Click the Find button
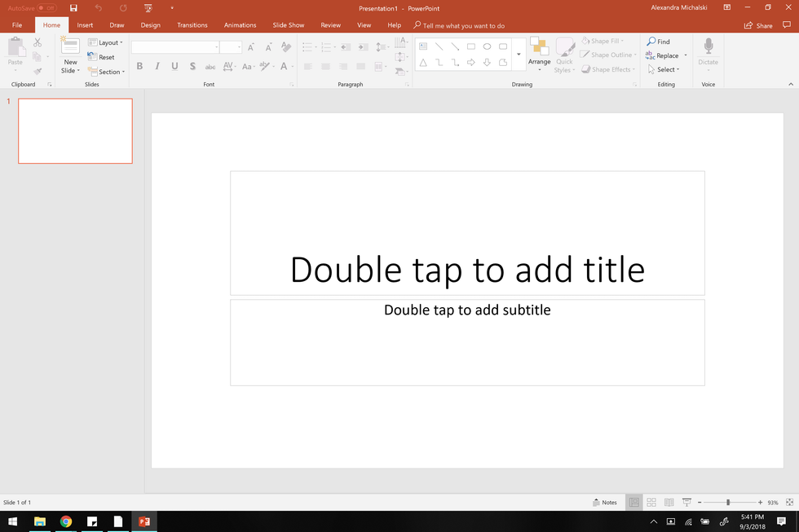Screen dimensions: 799x532 point(659,42)
